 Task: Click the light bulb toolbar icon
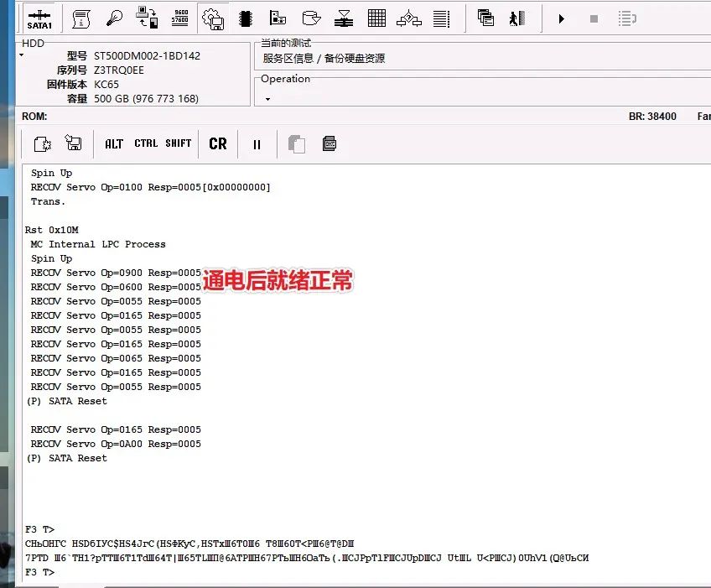[114, 18]
